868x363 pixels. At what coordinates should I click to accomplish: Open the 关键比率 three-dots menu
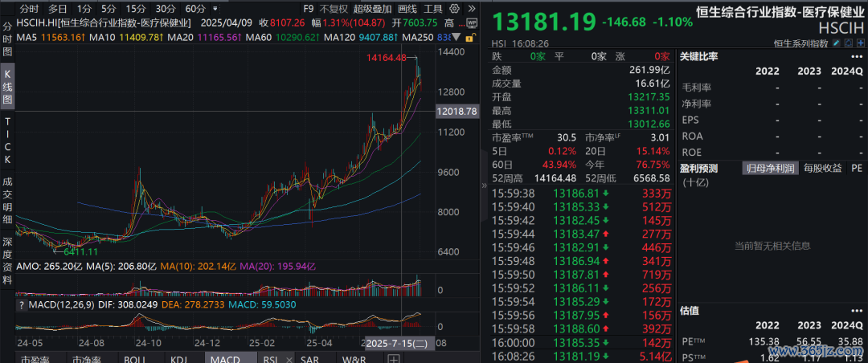[x=857, y=56]
